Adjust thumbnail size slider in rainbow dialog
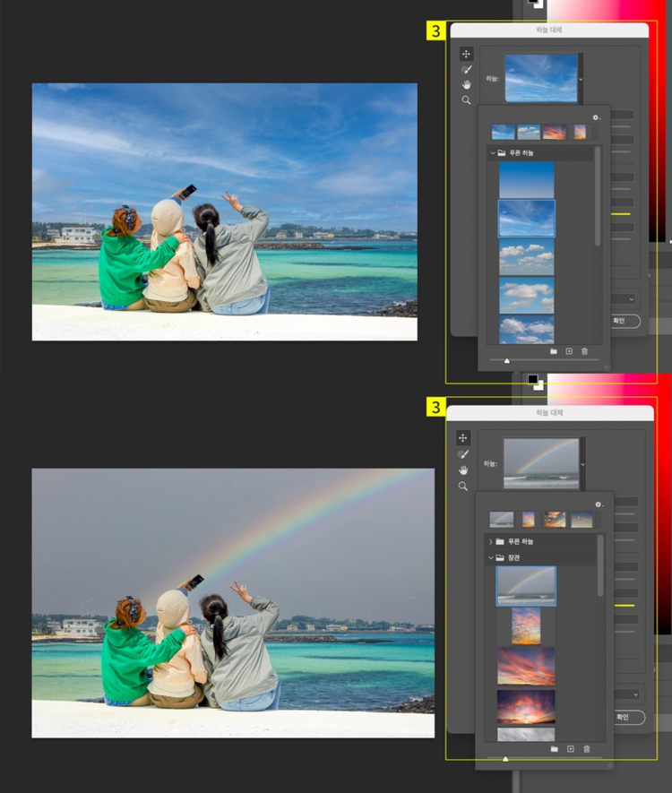 click(x=505, y=759)
